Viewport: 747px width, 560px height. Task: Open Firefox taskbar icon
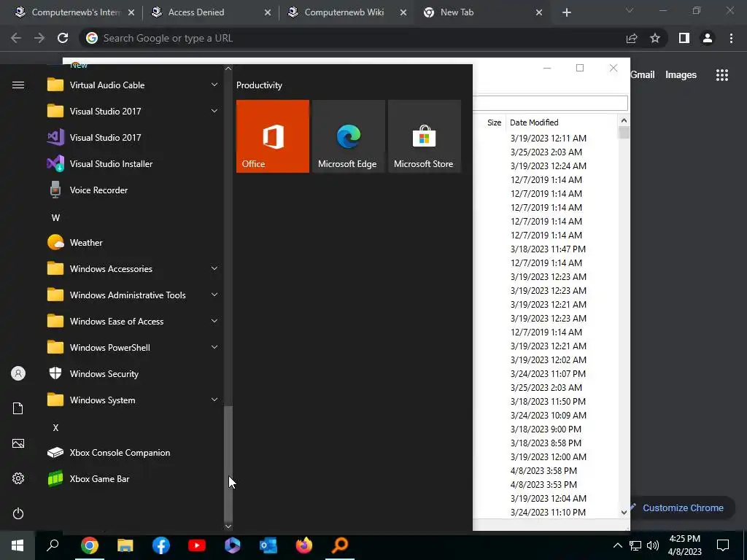point(304,545)
